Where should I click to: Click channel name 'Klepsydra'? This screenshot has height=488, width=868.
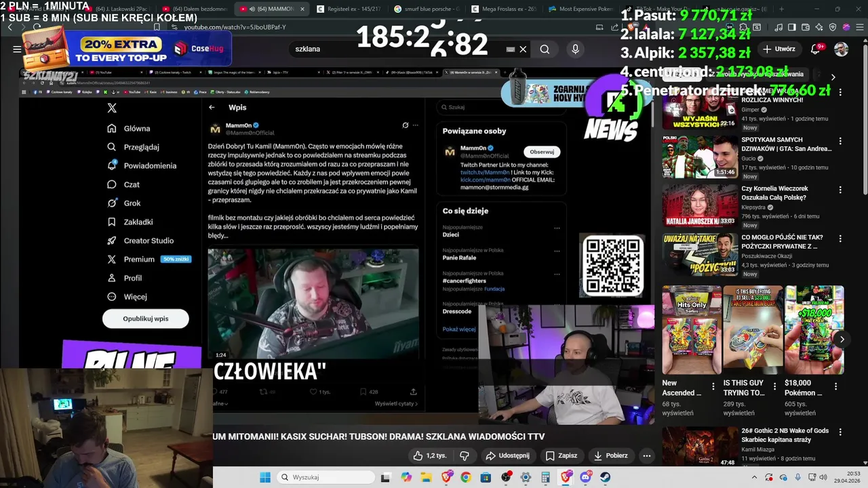coord(754,207)
